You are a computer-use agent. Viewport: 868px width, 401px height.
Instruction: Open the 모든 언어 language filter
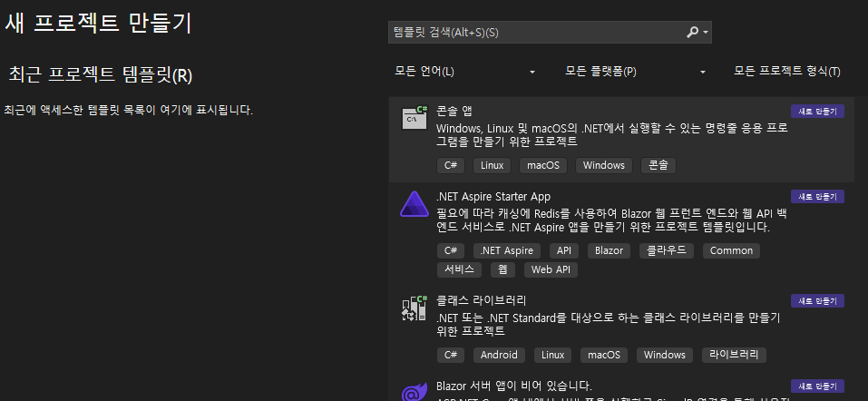point(465,72)
